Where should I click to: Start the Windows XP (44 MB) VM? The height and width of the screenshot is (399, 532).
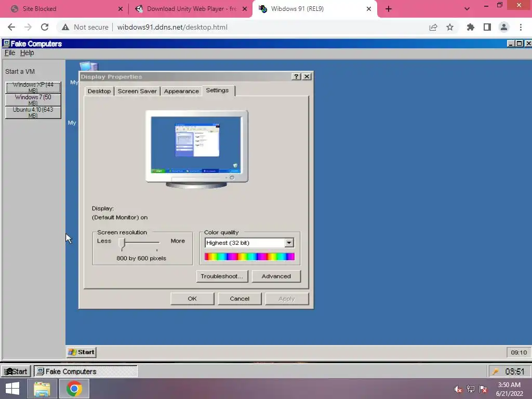click(x=33, y=87)
